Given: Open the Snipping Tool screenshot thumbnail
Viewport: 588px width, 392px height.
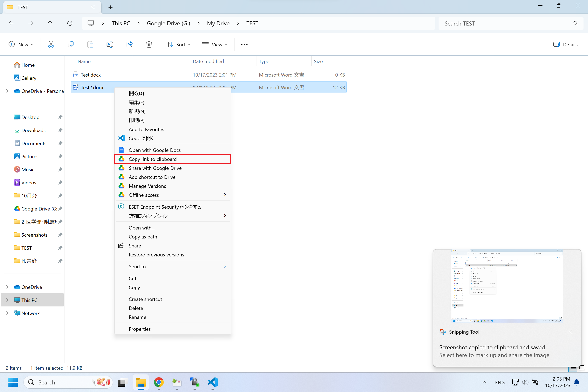Looking at the screenshot, I should [x=507, y=286].
